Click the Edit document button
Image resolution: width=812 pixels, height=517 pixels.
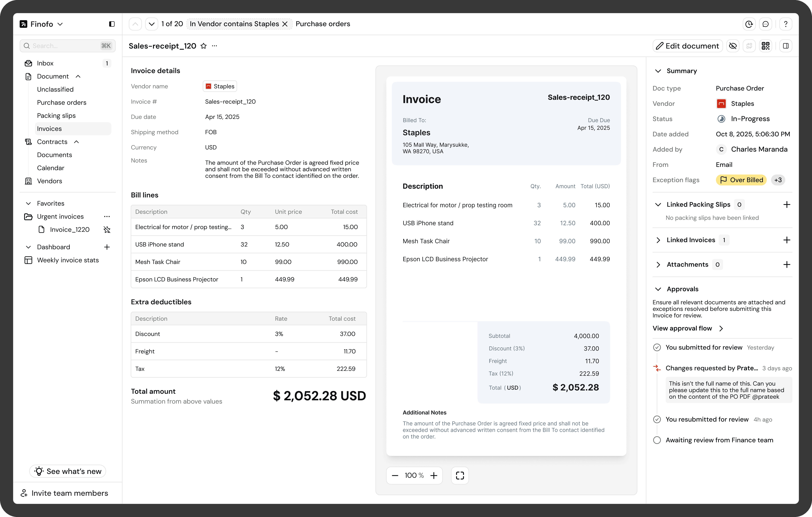coord(687,46)
